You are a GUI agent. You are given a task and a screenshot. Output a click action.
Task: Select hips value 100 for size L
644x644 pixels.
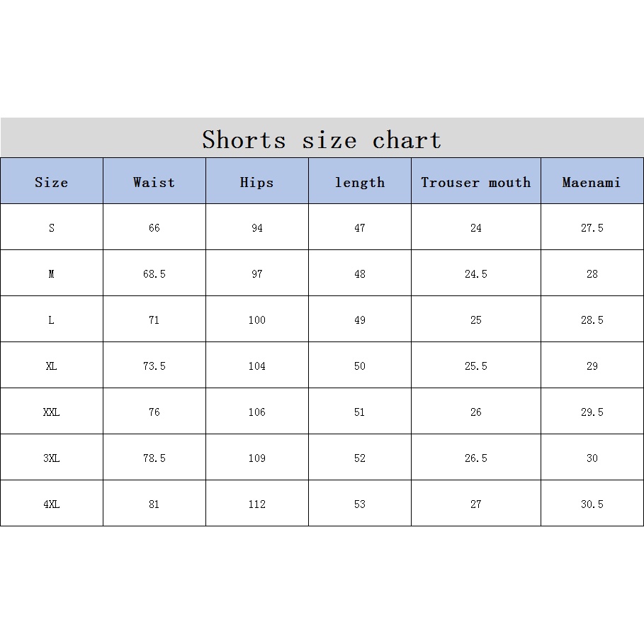point(256,320)
